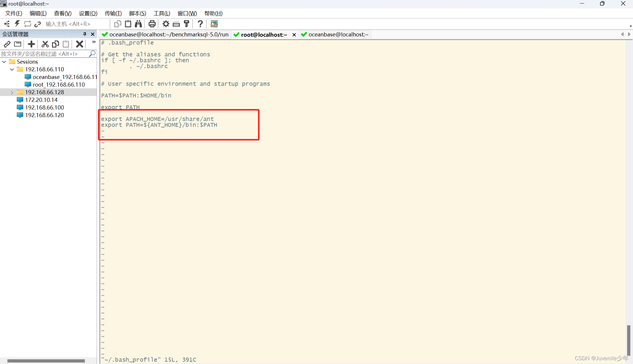Click the Print icon
The width and height of the screenshot is (633, 364).
[x=152, y=24]
